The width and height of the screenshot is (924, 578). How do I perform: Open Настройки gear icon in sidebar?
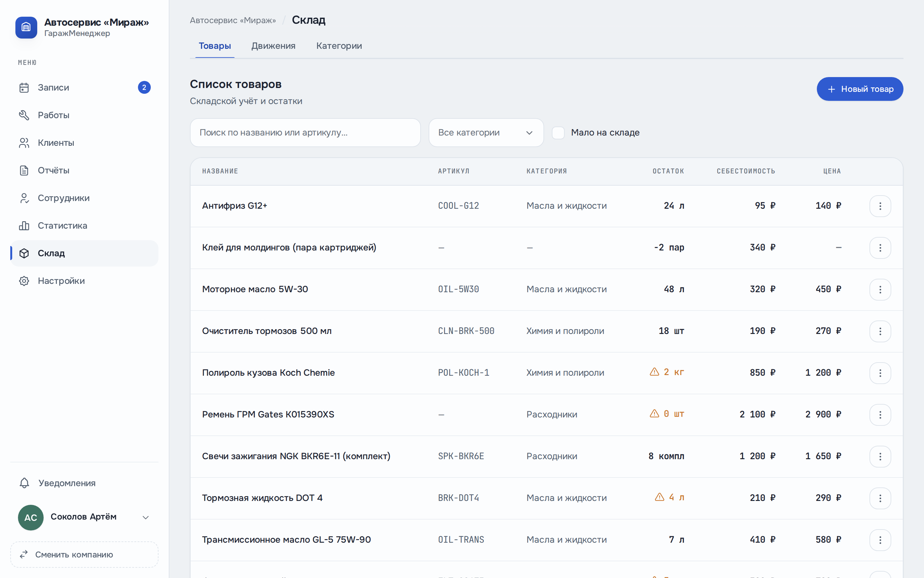24,281
